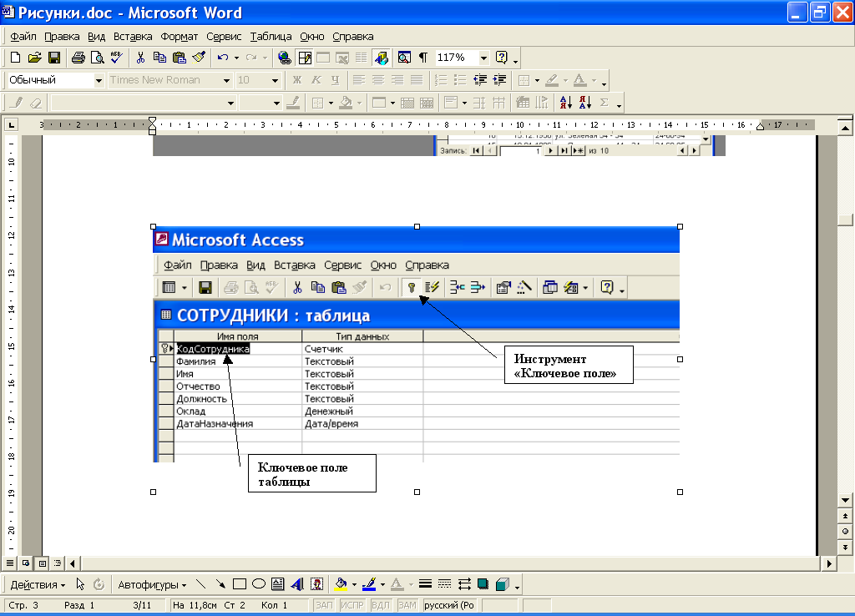Sort ascending in tables toolbar
Viewport: 855px width, 616px height.
point(566,103)
